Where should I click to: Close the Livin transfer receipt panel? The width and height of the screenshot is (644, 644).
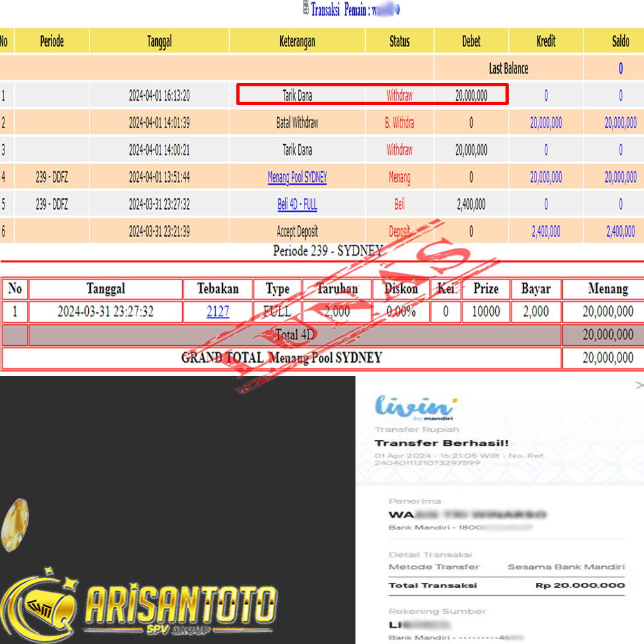pyautogui.click(x=639, y=385)
